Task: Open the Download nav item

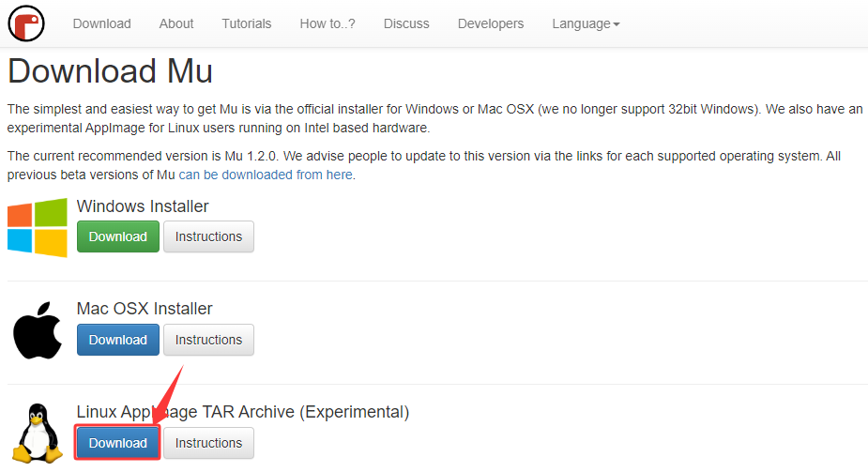Action: point(102,23)
